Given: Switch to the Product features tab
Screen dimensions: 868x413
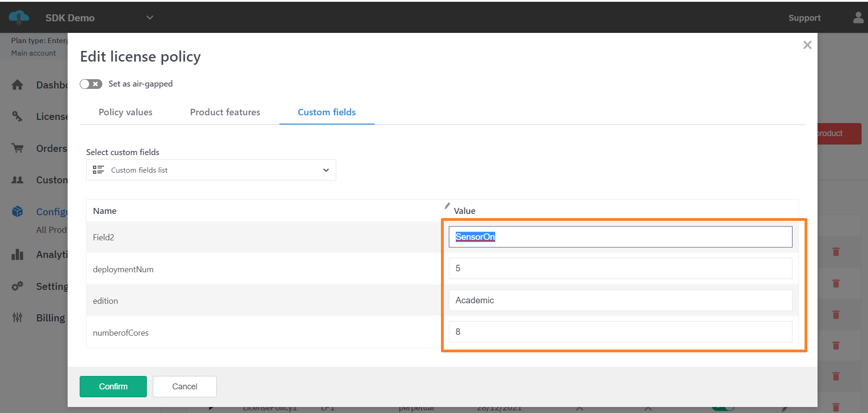Looking at the screenshot, I should pyautogui.click(x=225, y=112).
